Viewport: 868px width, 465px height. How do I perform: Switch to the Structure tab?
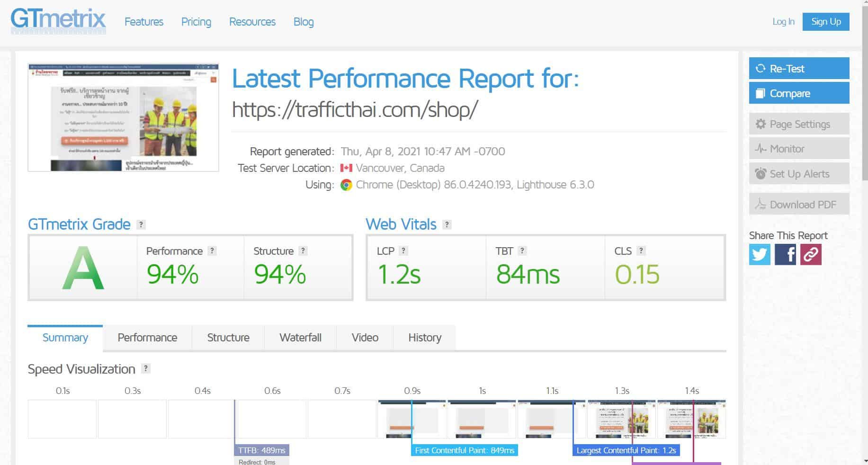[x=228, y=338]
